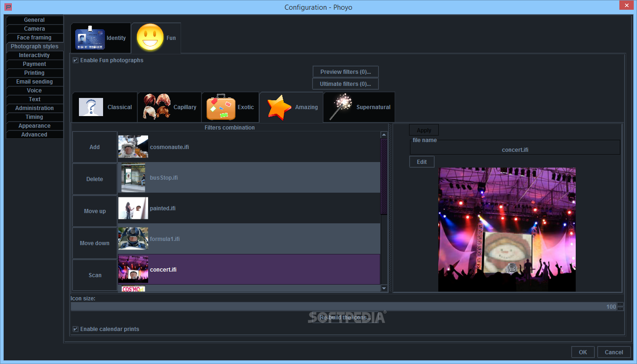Select the Capillary wigs icon
Image resolution: width=637 pixels, height=364 pixels.
point(156,107)
